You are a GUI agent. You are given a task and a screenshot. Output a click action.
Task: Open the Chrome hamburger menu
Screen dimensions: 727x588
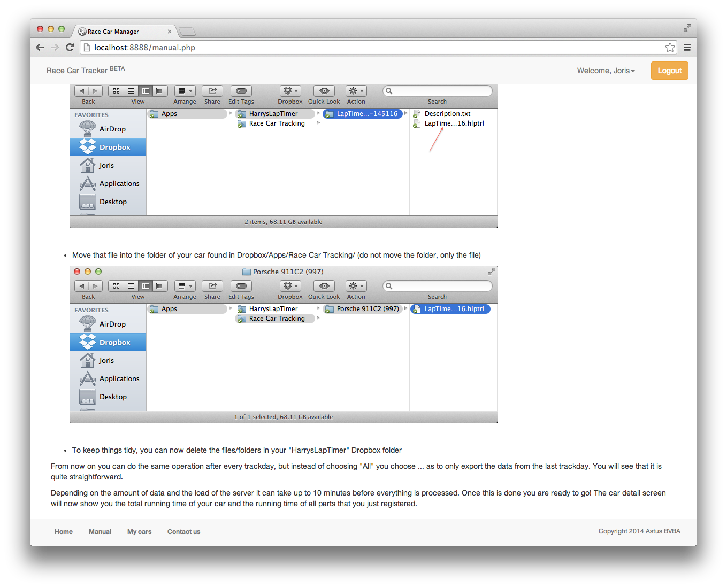[x=687, y=48]
